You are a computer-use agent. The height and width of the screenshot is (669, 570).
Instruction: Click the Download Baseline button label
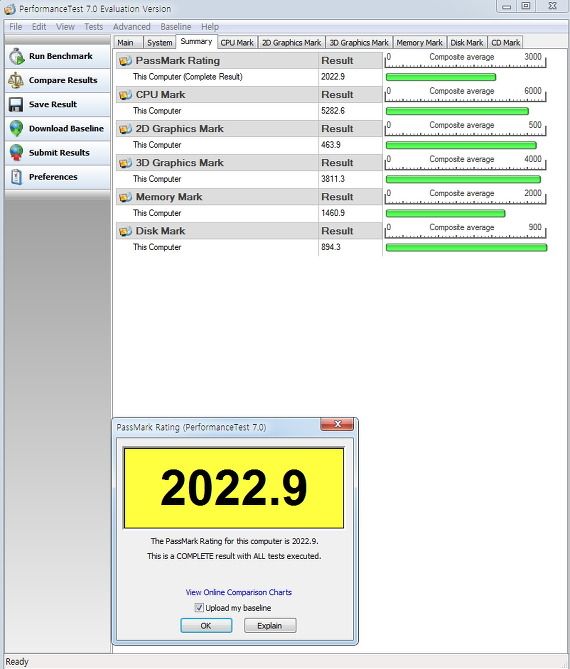(x=66, y=128)
